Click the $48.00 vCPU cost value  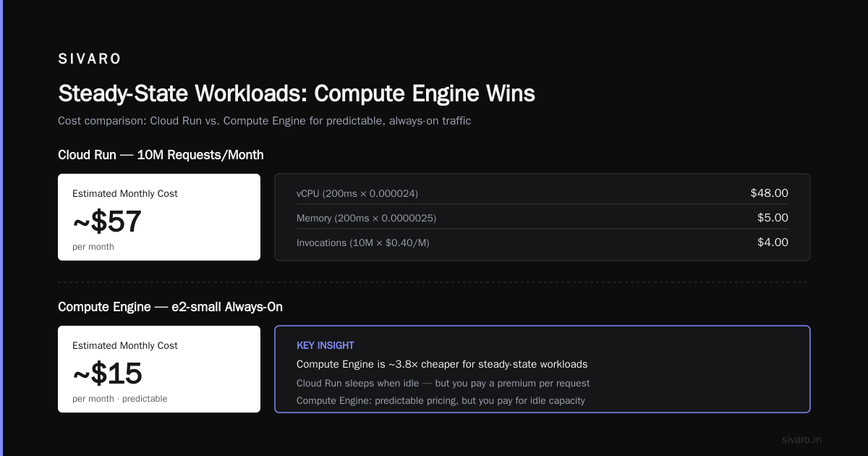point(769,193)
